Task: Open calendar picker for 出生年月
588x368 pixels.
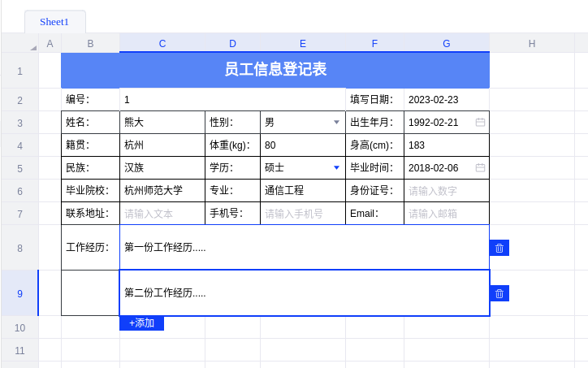Action: click(480, 123)
